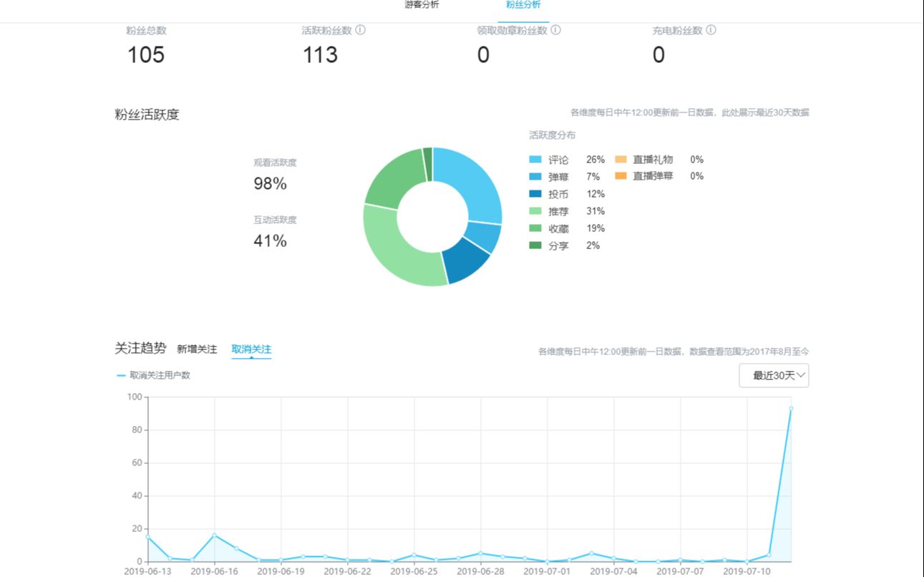Click the 粉丝总数 value 105

(x=146, y=55)
